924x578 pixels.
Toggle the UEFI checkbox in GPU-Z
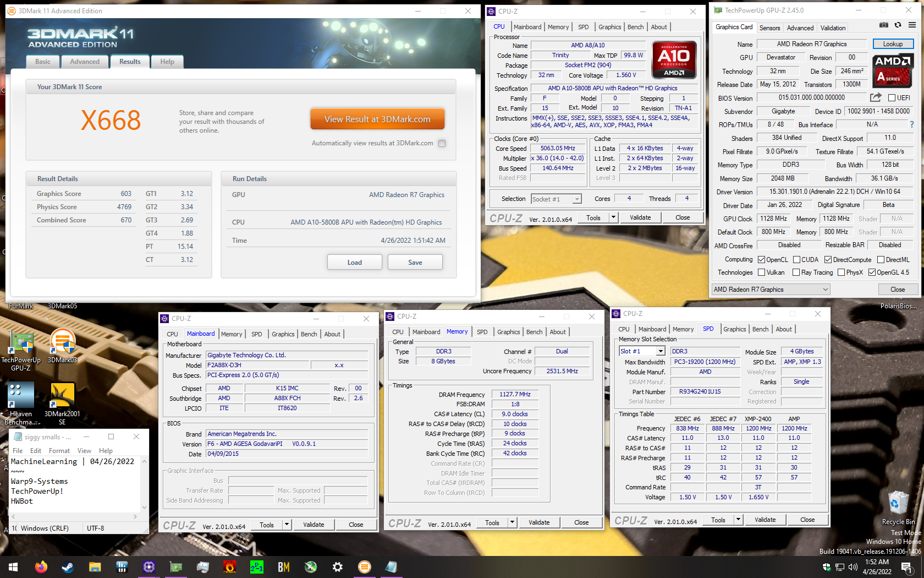(x=892, y=98)
